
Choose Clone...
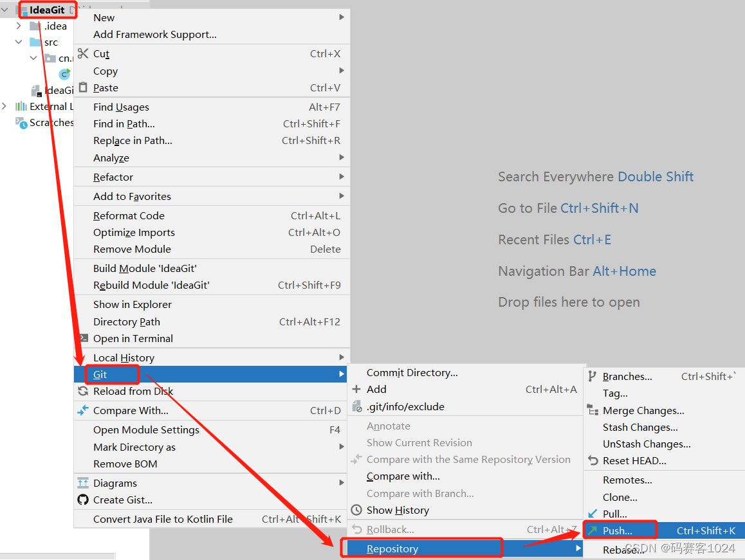click(x=664, y=497)
